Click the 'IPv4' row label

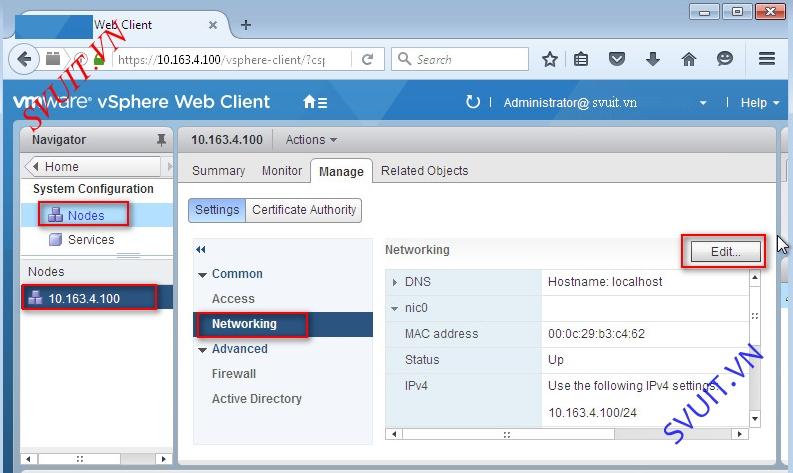[416, 386]
